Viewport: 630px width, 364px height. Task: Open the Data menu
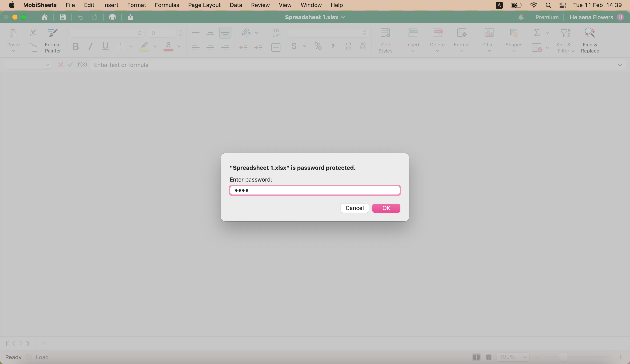point(236,5)
